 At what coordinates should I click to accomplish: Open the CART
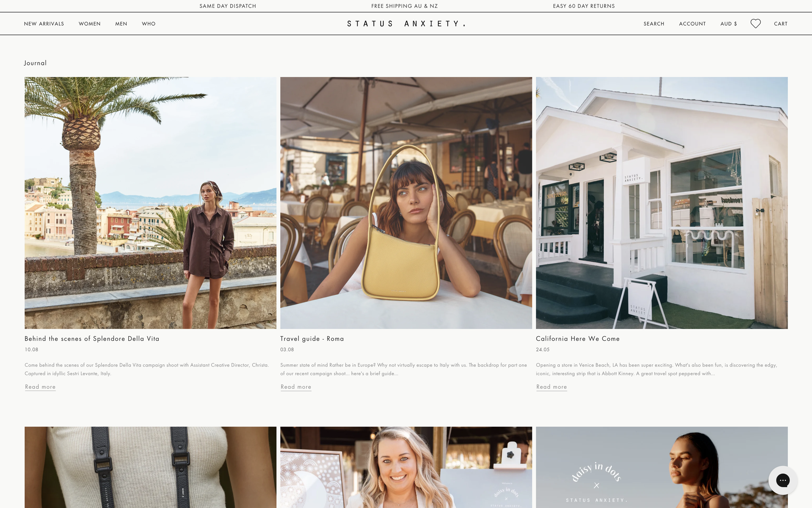pos(781,23)
